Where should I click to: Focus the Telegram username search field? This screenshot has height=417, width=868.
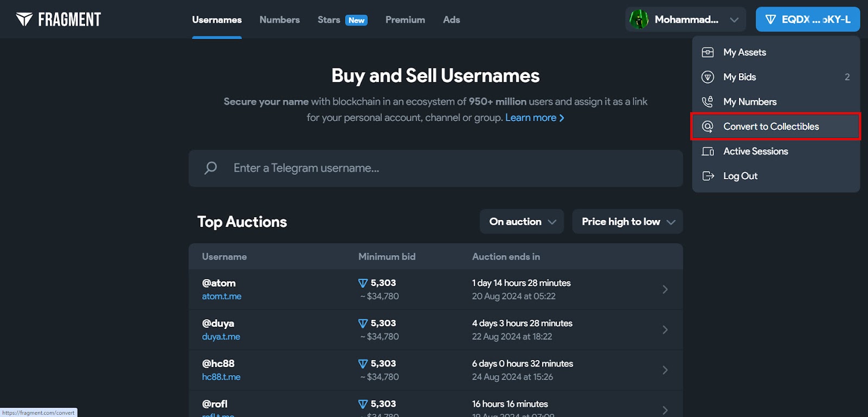[x=436, y=168]
